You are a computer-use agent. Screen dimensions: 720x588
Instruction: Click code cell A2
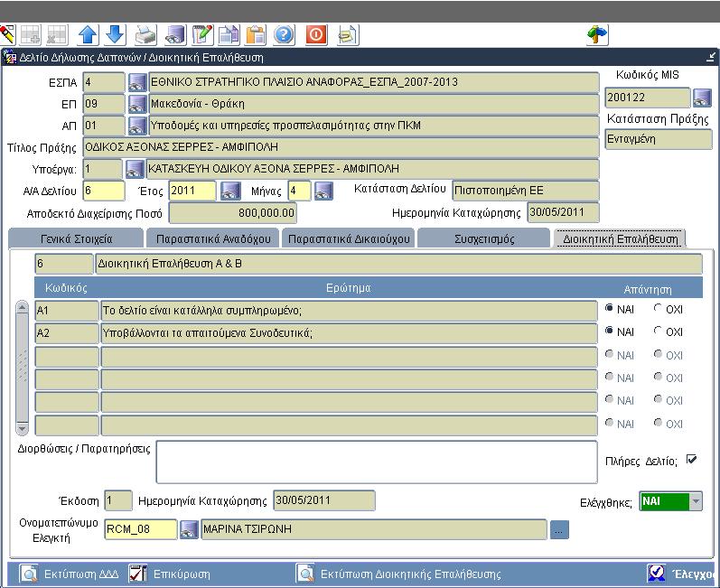(67, 333)
